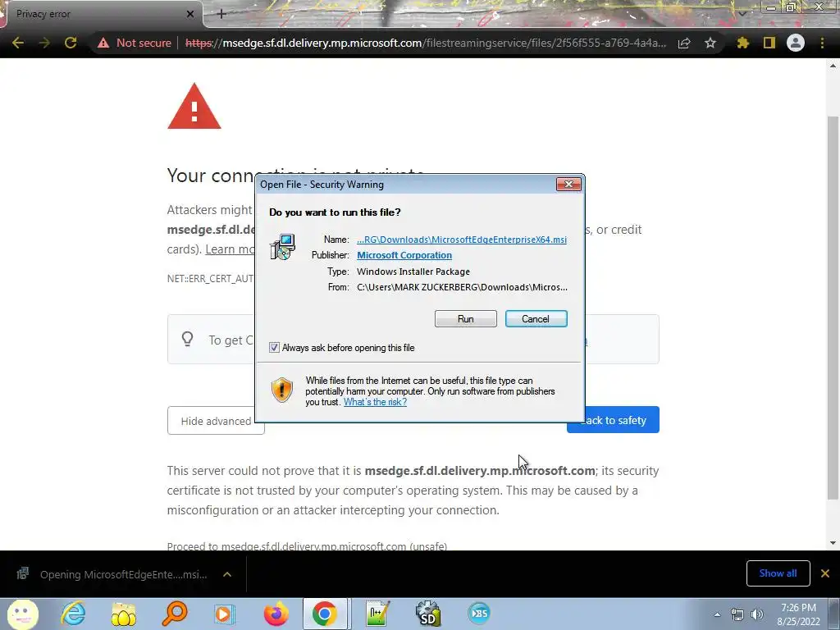Expand the download item options chevron
Image resolution: width=840 pixels, height=630 pixels.
(x=227, y=574)
